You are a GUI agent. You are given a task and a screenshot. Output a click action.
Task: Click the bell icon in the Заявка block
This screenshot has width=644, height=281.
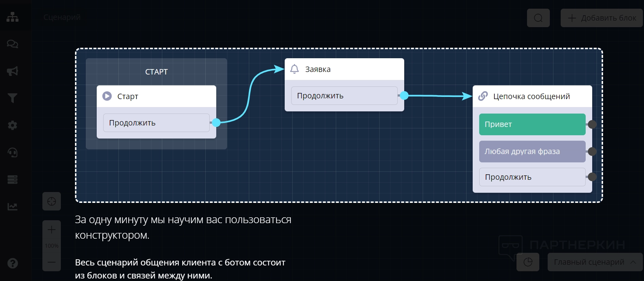pos(294,69)
